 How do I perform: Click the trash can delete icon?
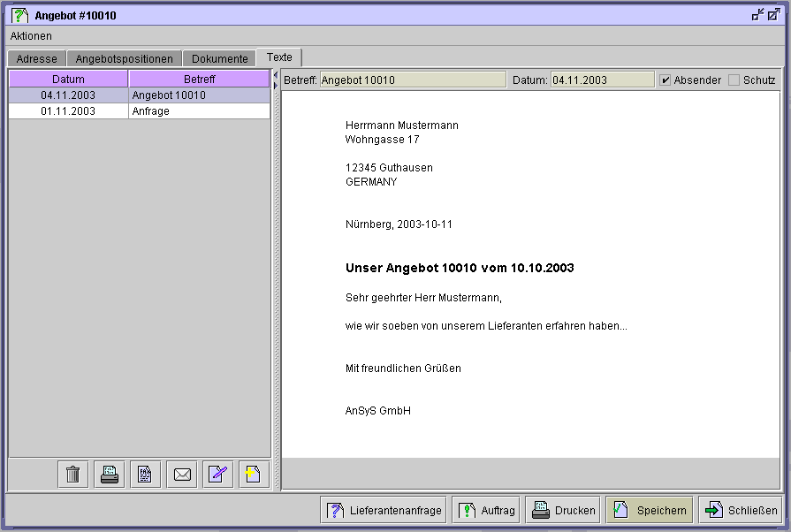coord(73,475)
